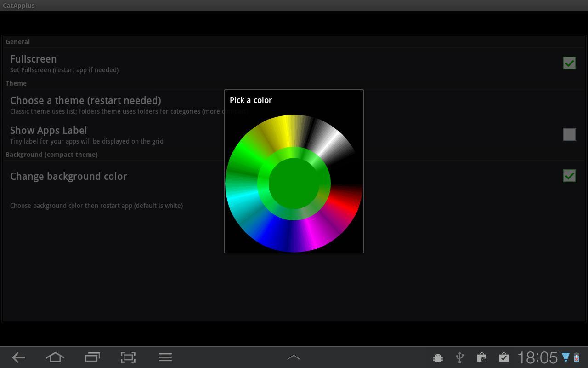Image resolution: width=588 pixels, height=368 pixels.
Task: Tap the checkmark bag notification icon
Action: point(503,357)
